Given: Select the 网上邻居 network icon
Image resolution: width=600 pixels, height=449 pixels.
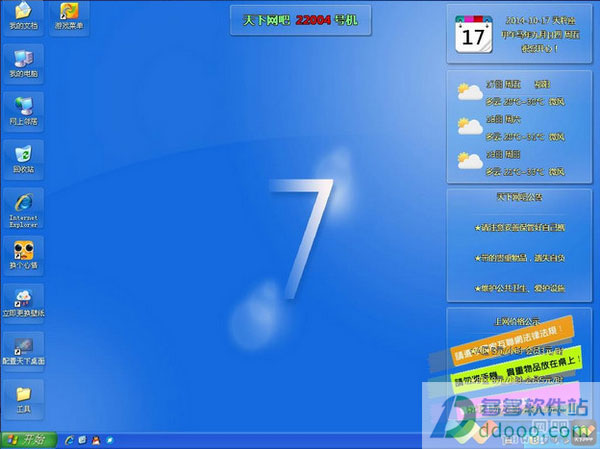Looking at the screenshot, I should (23, 112).
